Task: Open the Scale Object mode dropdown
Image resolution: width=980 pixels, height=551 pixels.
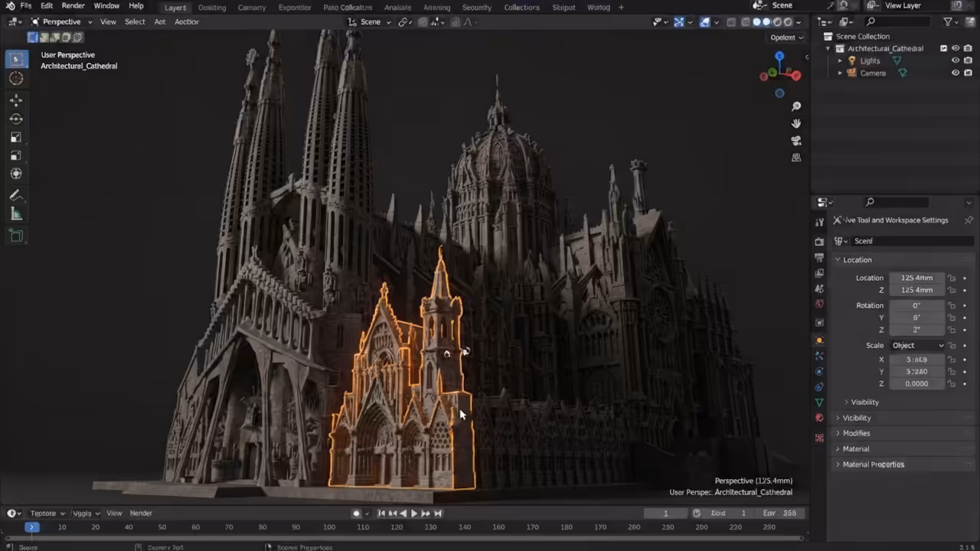Action: [x=917, y=345]
